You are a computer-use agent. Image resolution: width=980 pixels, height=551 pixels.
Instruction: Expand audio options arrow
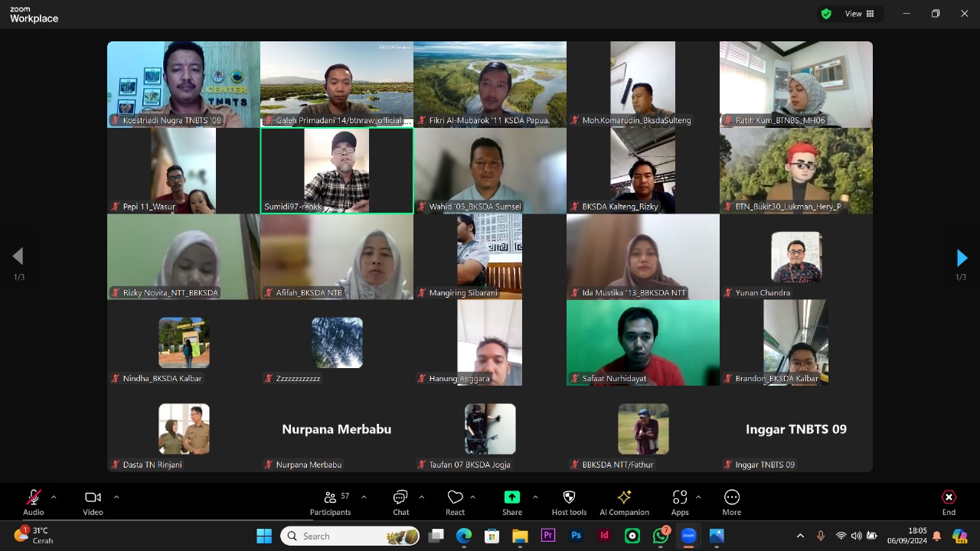pyautogui.click(x=54, y=497)
